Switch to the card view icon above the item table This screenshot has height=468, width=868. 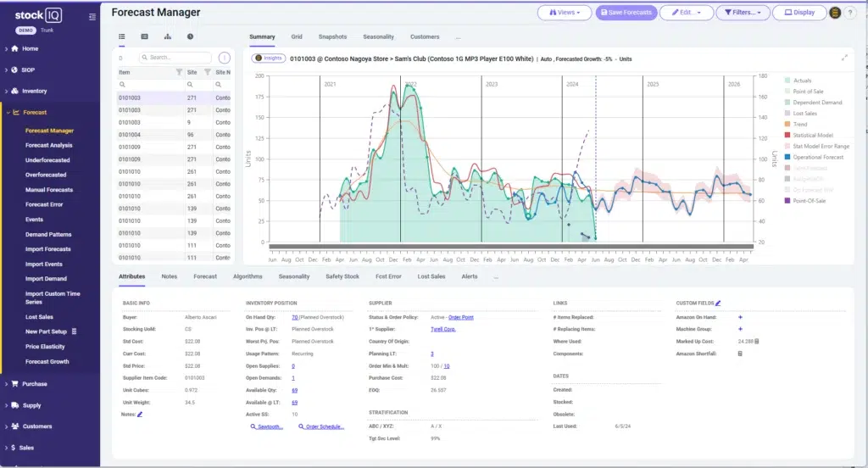point(144,36)
